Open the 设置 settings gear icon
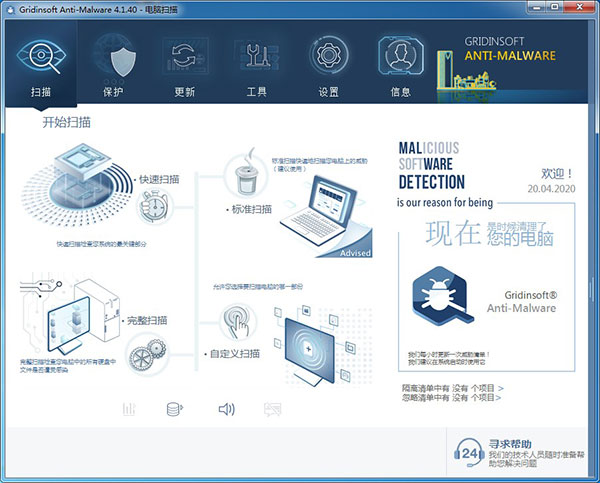Screen dimensions: 600x483 [x=328, y=55]
